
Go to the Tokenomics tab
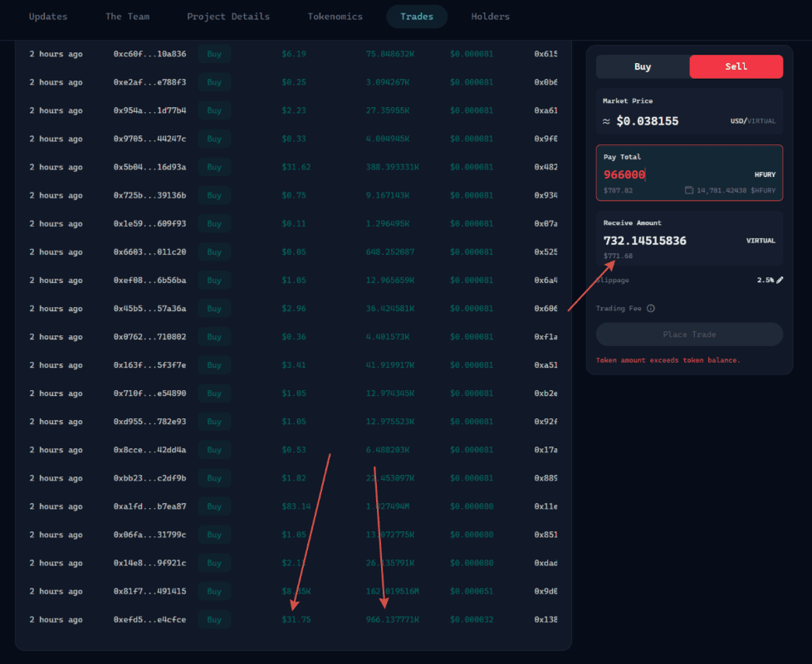pos(335,17)
